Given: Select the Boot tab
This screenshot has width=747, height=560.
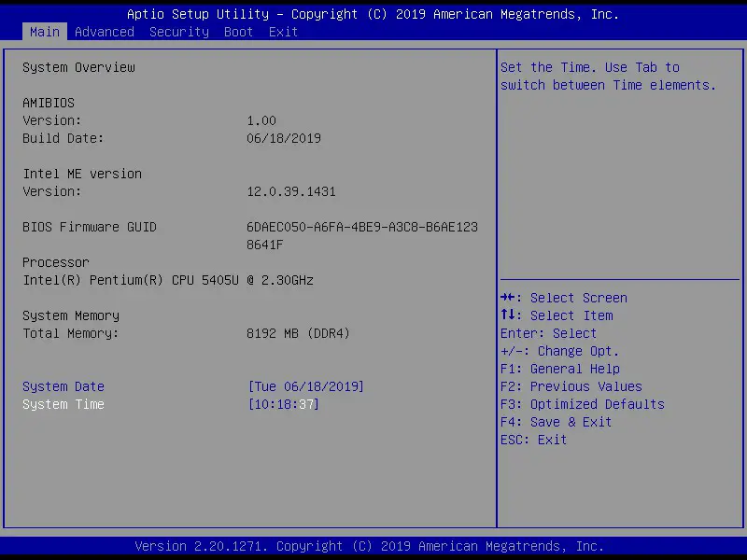Looking at the screenshot, I should point(238,31).
